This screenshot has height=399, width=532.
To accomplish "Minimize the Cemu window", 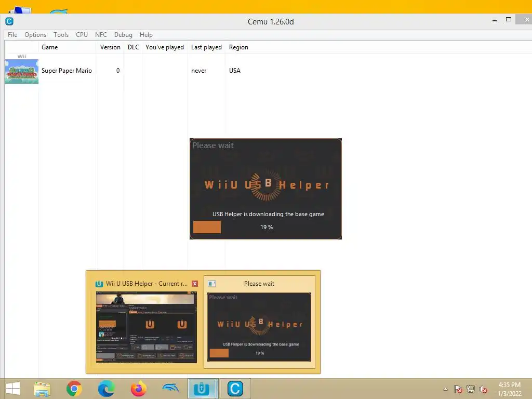I will click(x=495, y=20).
